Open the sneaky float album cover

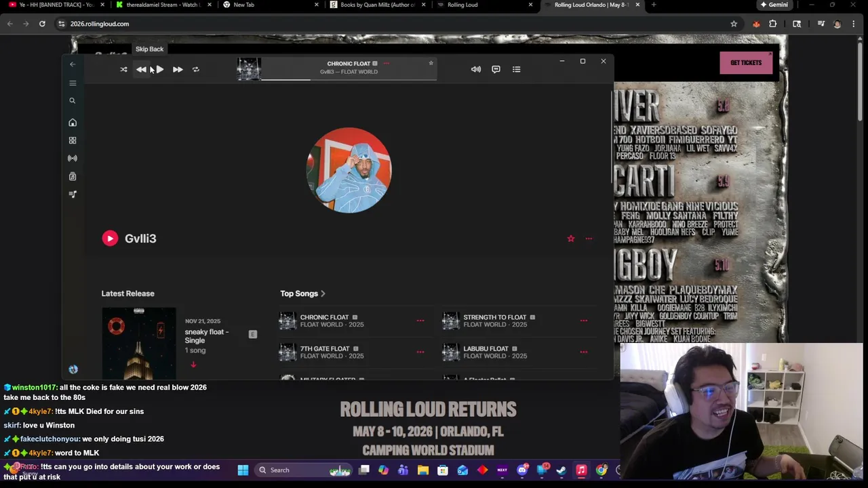139,344
